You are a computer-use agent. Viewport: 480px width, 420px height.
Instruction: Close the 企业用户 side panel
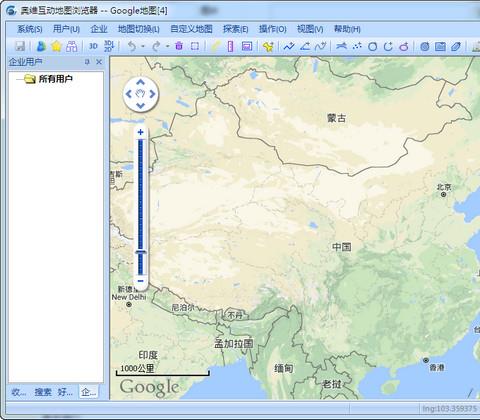point(99,62)
